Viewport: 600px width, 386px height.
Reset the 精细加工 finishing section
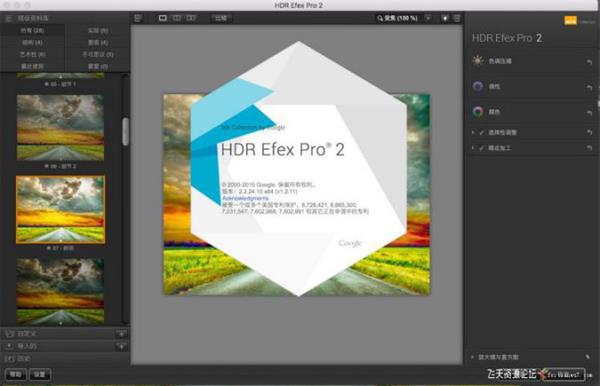pyautogui.click(x=589, y=148)
